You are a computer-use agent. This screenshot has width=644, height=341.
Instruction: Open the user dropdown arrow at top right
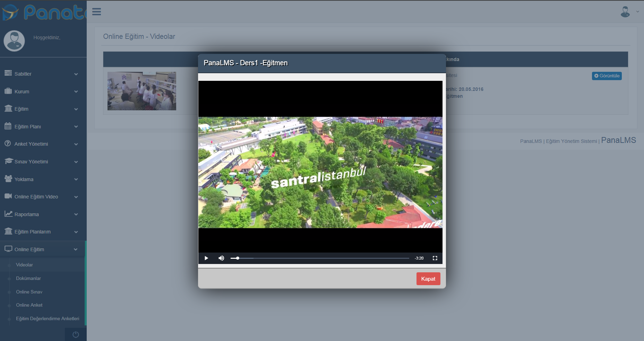(x=637, y=12)
